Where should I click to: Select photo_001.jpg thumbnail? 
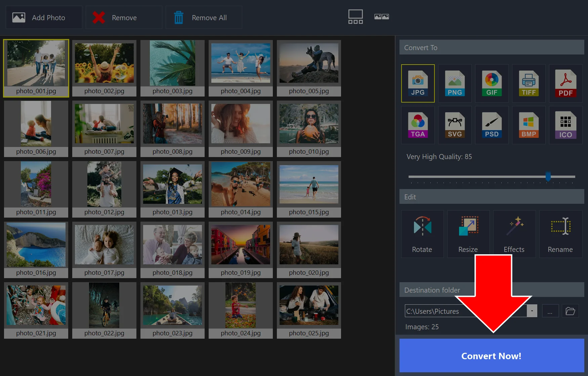coord(36,68)
